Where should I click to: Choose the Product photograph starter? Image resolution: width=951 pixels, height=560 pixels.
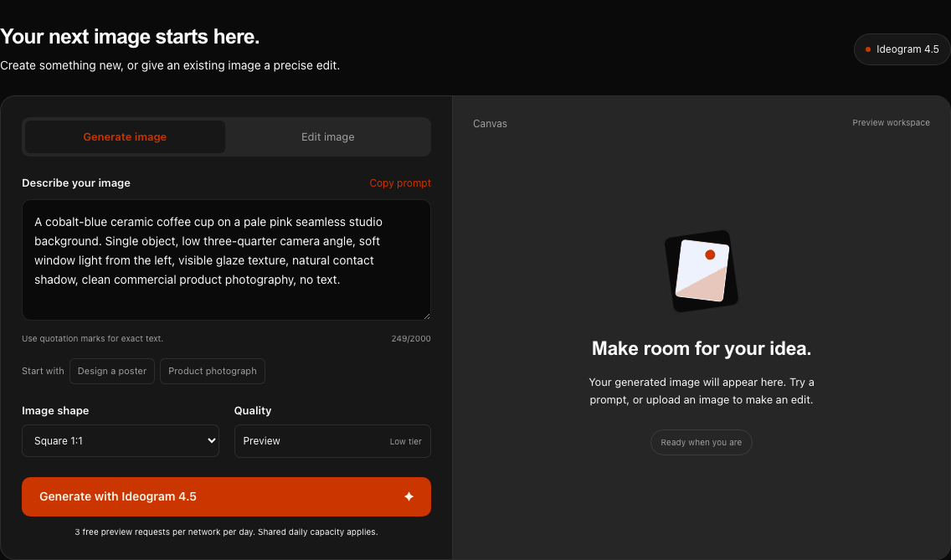(x=213, y=371)
